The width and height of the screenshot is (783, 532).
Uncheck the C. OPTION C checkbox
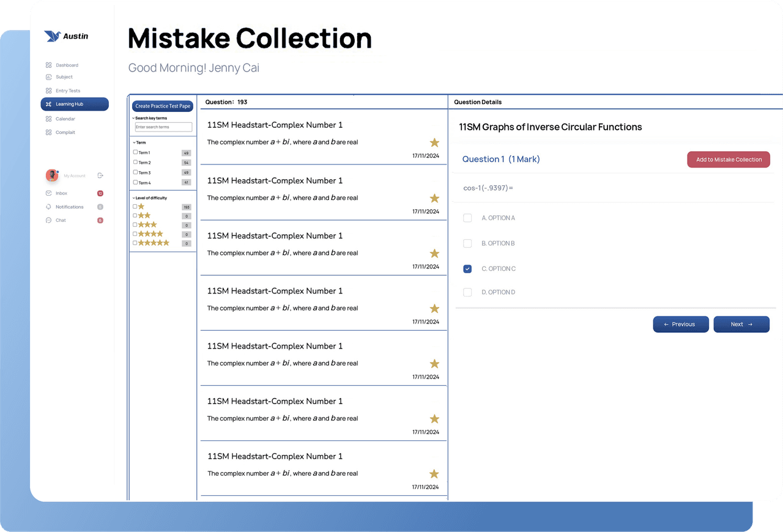pyautogui.click(x=467, y=268)
